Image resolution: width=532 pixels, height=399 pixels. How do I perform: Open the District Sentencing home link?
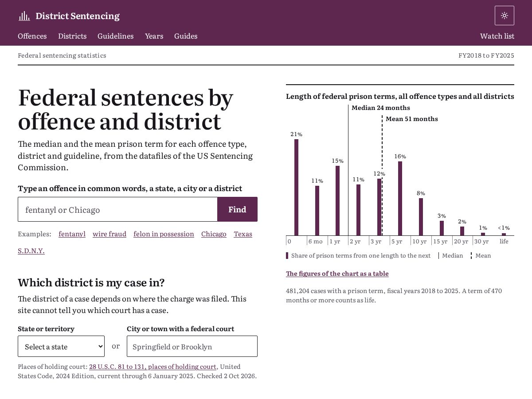click(69, 16)
